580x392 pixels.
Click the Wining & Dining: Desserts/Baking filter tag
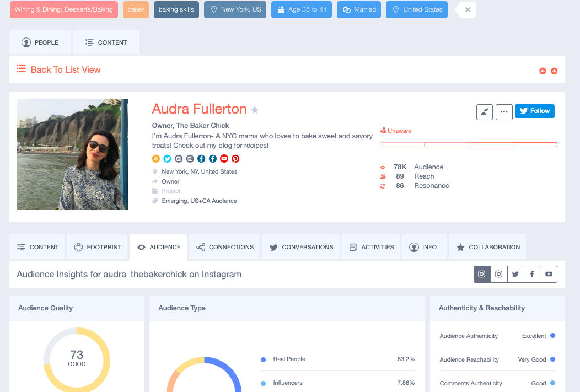pos(63,9)
